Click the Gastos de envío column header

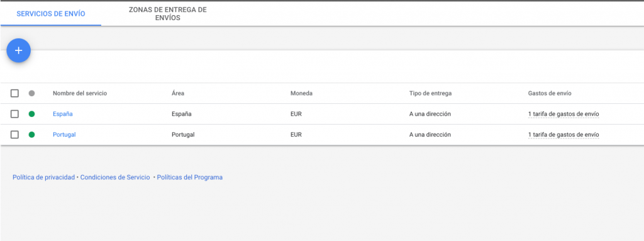[x=550, y=93]
